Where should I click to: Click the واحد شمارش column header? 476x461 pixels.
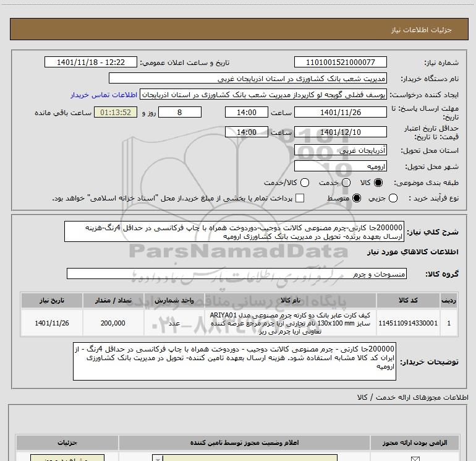(x=174, y=301)
